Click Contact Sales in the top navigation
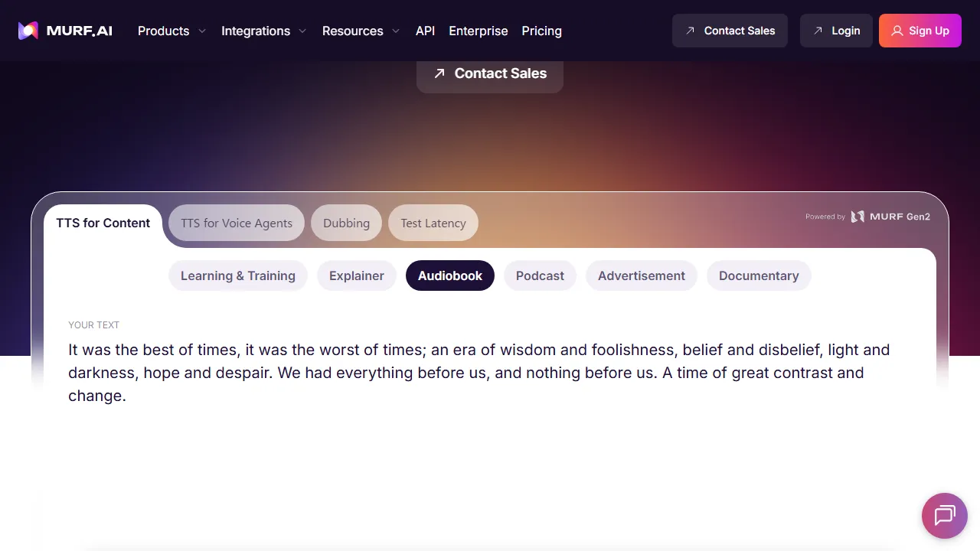The image size is (980, 551). click(729, 31)
